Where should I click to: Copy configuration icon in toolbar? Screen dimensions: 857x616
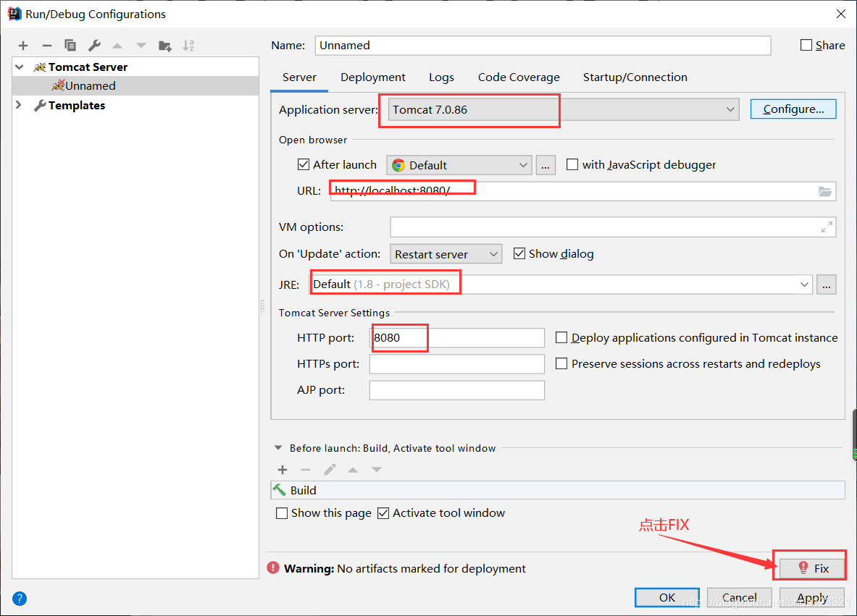tap(70, 46)
